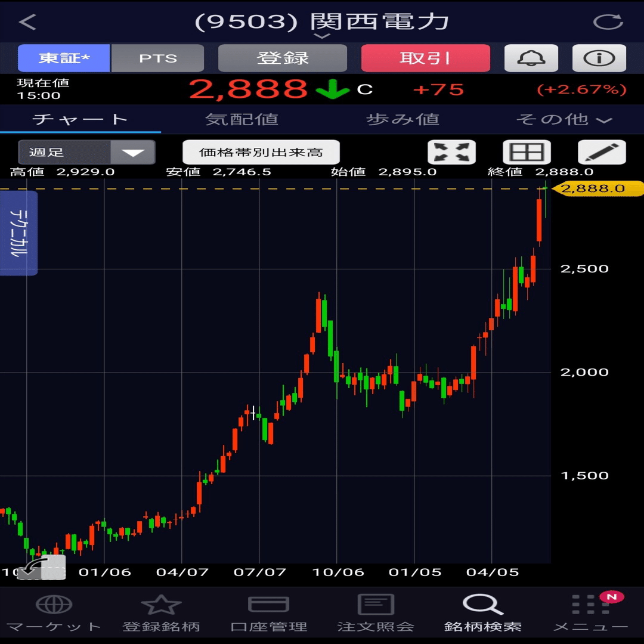Tap the chart rotate arrow icon

pyautogui.click(x=41, y=567)
